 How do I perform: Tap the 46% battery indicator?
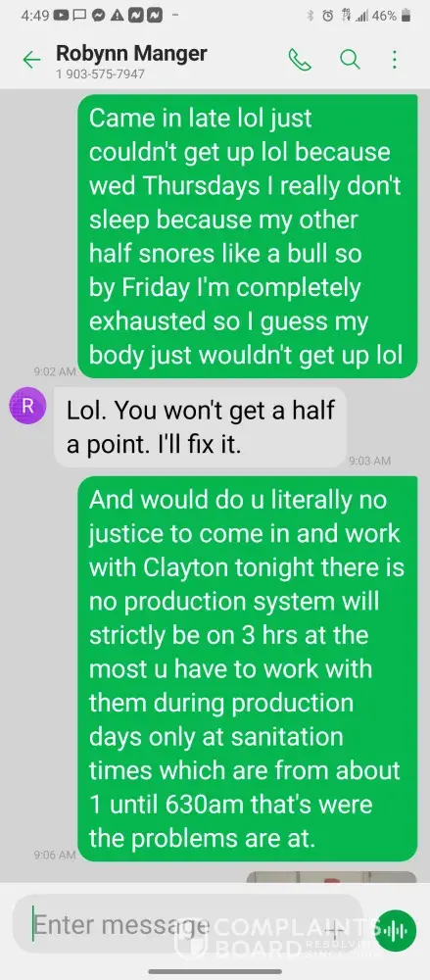tap(390, 16)
